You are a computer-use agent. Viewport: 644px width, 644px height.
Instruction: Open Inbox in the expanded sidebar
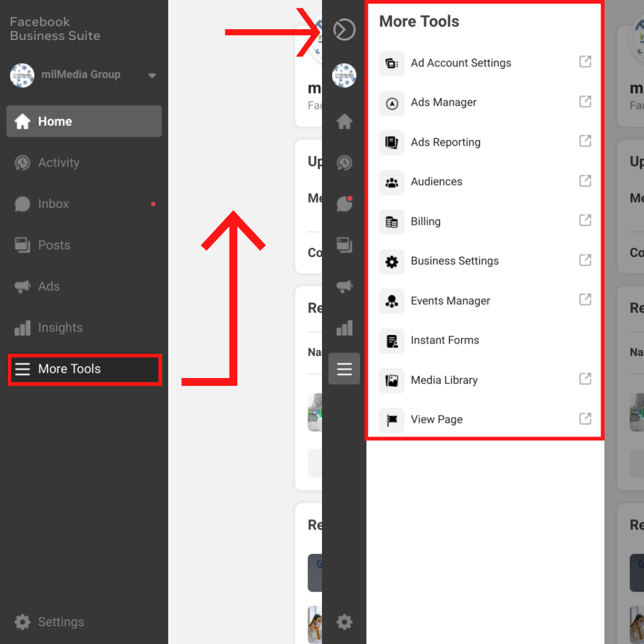pyautogui.click(x=84, y=204)
